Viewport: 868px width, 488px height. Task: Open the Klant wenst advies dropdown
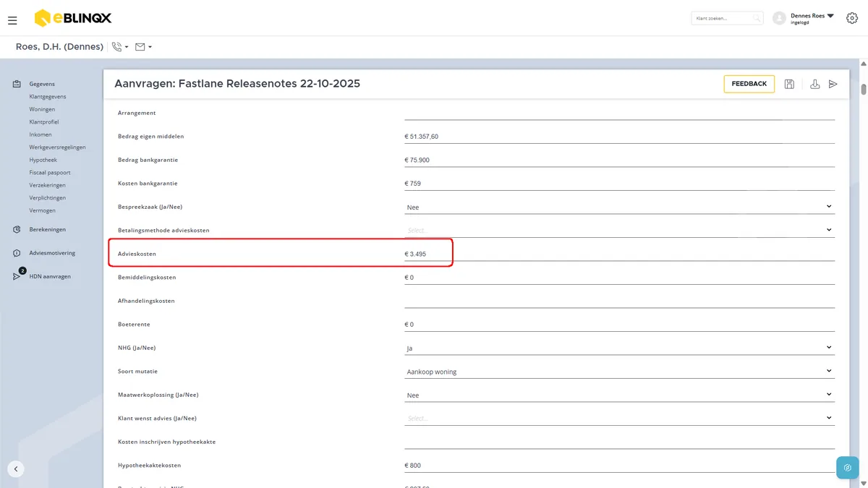619,418
